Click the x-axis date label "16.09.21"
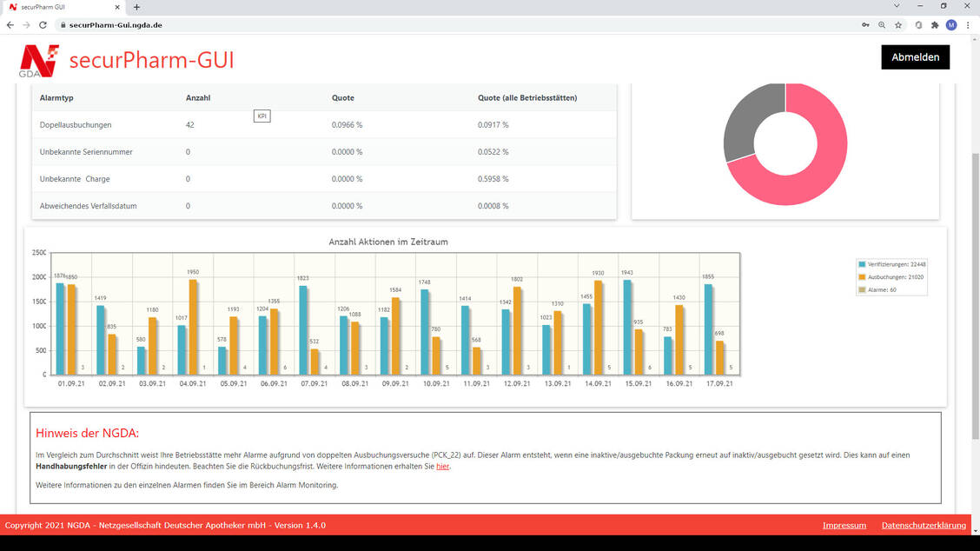Screen dimensions: 980x551 pos(679,384)
